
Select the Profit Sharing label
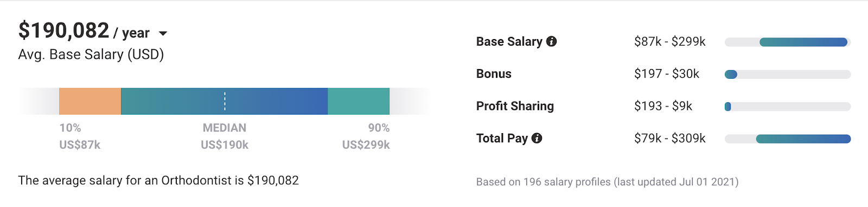click(515, 106)
